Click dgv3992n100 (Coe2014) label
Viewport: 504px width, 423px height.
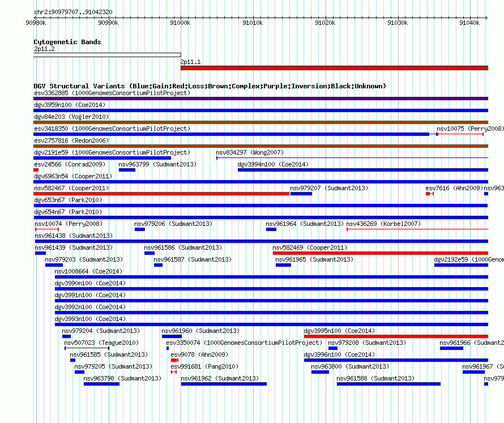[90, 307]
